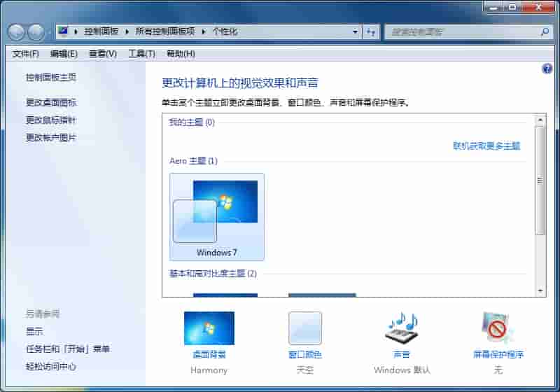The height and width of the screenshot is (392, 560).
Task: Click 屏幕保护程序 text link
Action: [x=498, y=354]
